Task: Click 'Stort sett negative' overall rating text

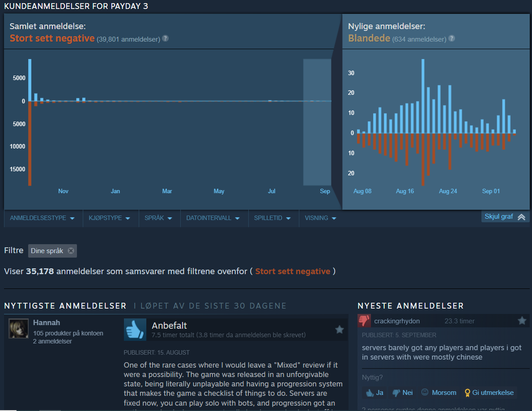Action: click(52, 38)
